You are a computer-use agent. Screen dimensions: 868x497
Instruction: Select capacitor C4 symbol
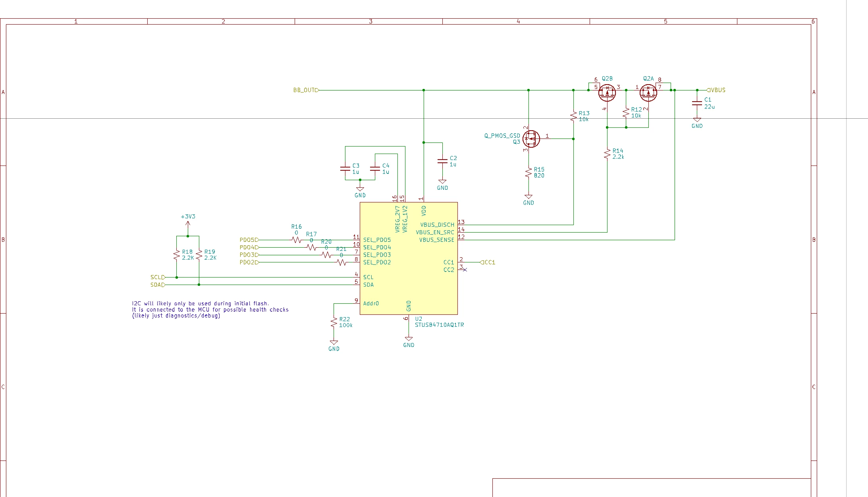[375, 169]
